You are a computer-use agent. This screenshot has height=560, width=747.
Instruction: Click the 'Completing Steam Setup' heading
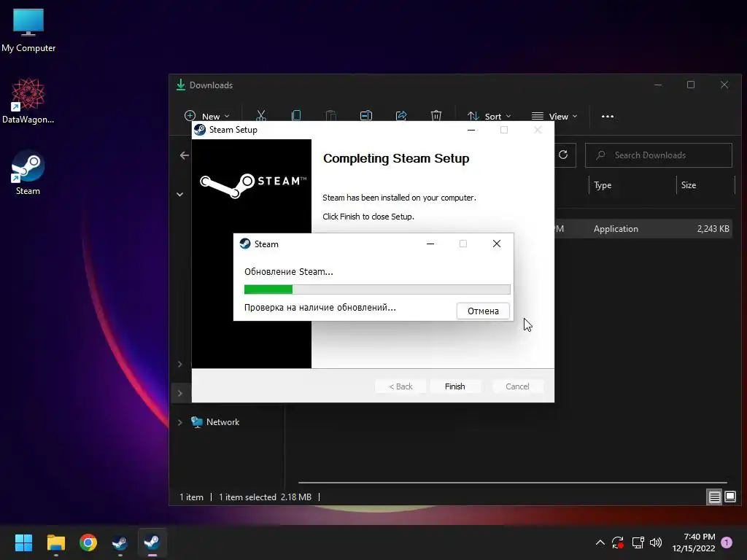[x=396, y=158]
